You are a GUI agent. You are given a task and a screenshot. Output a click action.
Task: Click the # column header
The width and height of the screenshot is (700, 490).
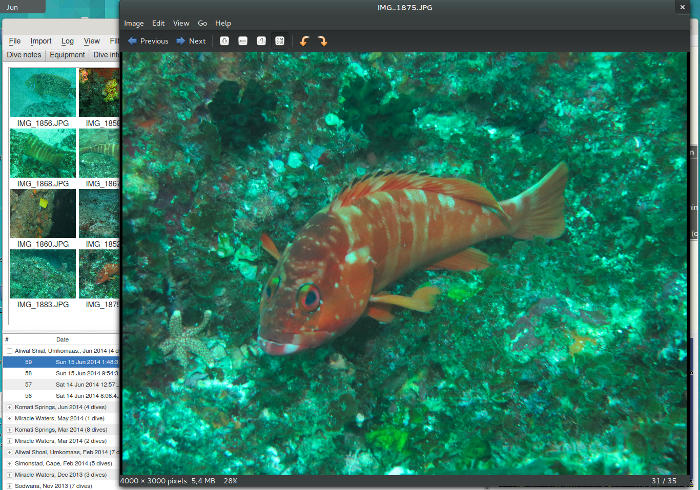7,340
